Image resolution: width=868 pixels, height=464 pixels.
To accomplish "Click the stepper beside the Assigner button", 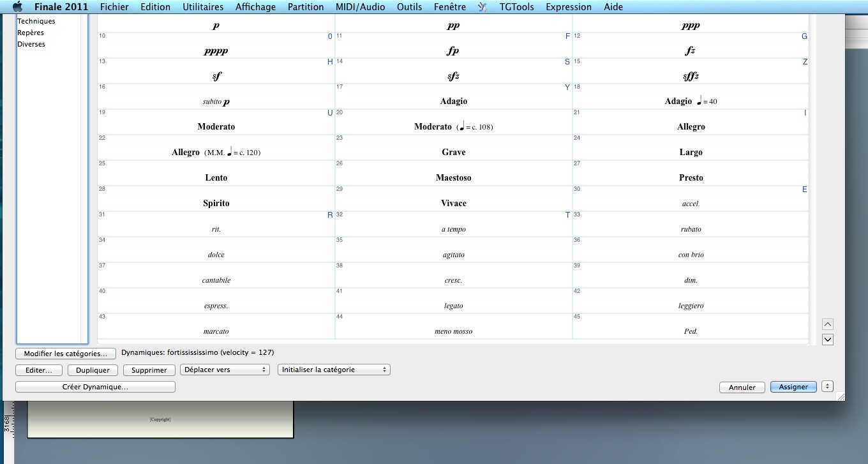I will click(828, 386).
